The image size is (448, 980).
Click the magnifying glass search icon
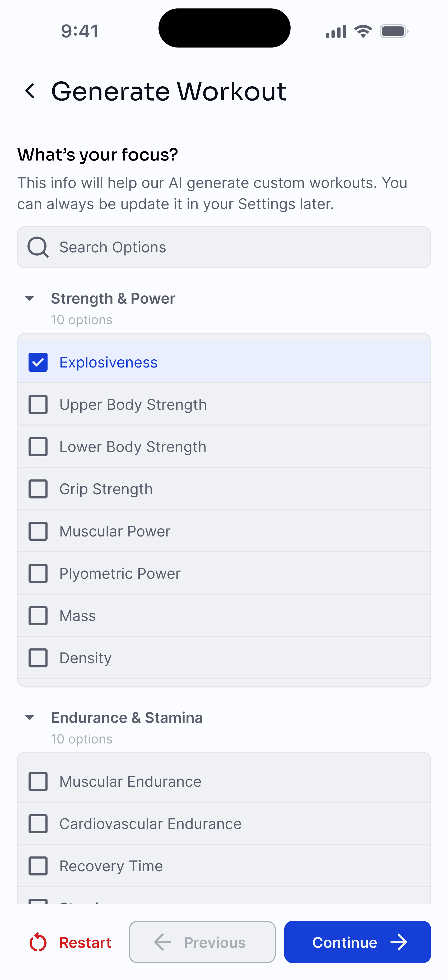click(38, 247)
